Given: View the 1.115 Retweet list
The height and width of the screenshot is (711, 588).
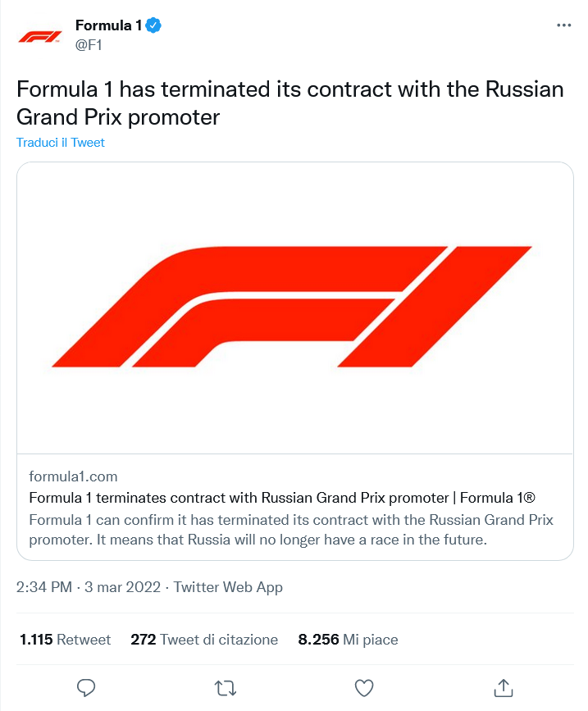Looking at the screenshot, I should click(x=65, y=640).
